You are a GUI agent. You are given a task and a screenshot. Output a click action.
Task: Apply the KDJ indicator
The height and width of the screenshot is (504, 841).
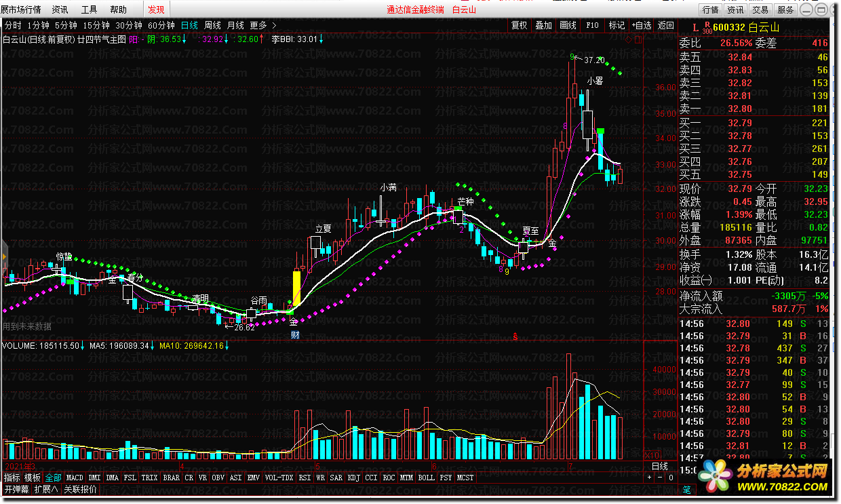[x=354, y=478]
